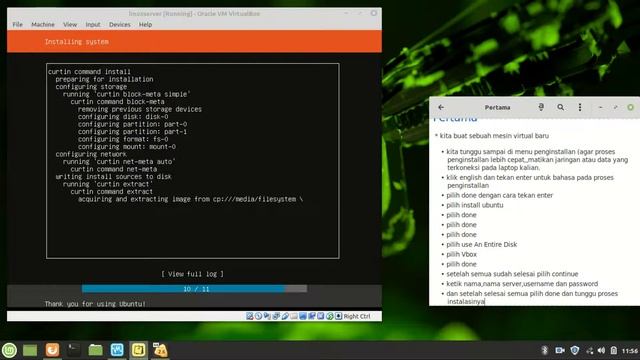Click the 11:56 clock in the taskbar
Image resolution: width=640 pixels, height=360 pixels.
coord(630,351)
